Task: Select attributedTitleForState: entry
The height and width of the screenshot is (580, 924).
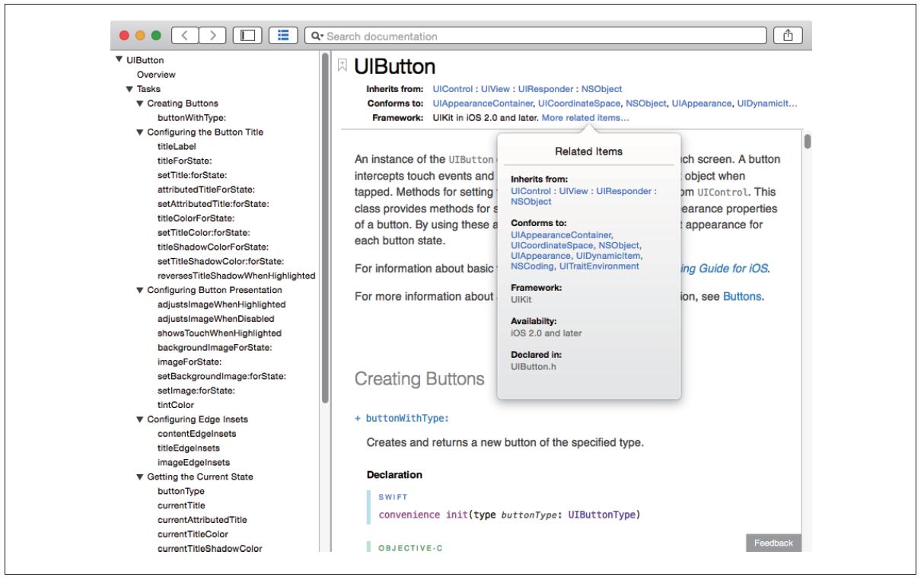Action: point(206,189)
